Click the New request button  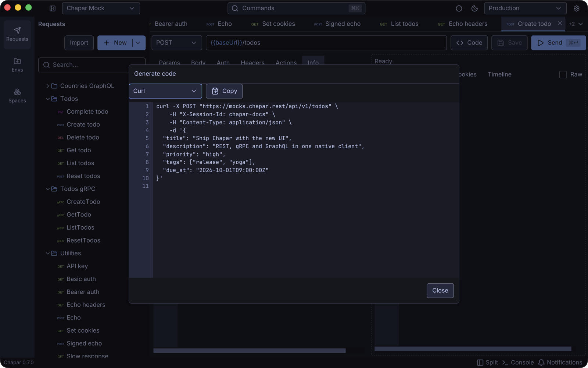click(x=115, y=43)
